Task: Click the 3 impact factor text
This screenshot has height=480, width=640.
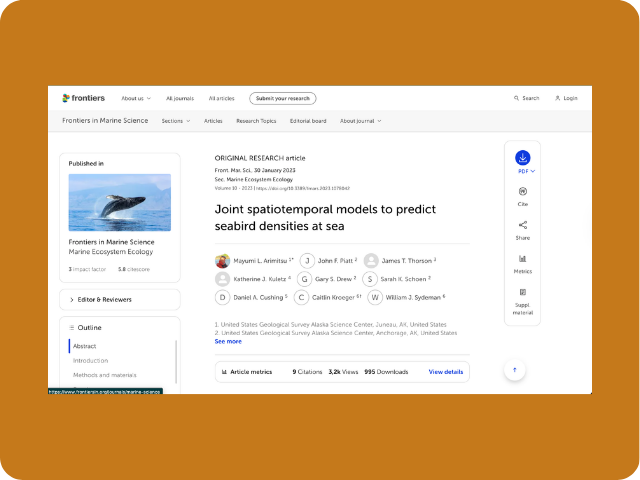Action: [x=87, y=269]
